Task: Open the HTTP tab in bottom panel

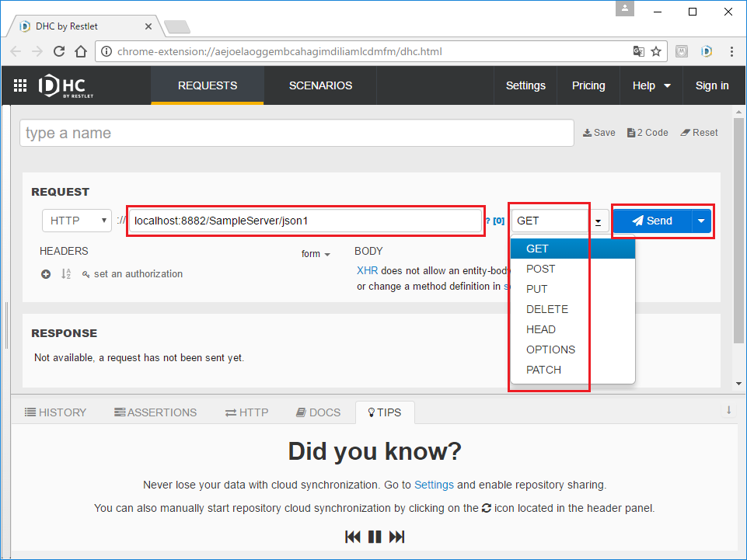Action: [x=246, y=412]
